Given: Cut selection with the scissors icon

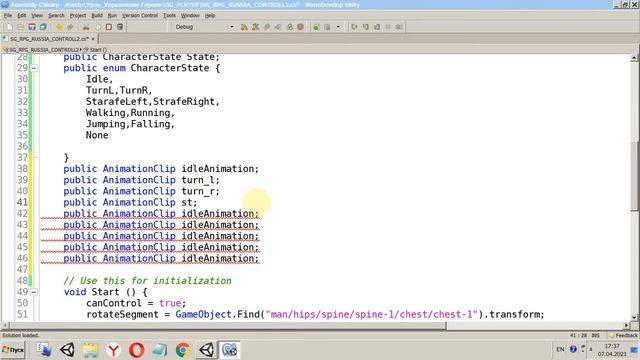Looking at the screenshot, I should point(86,27).
